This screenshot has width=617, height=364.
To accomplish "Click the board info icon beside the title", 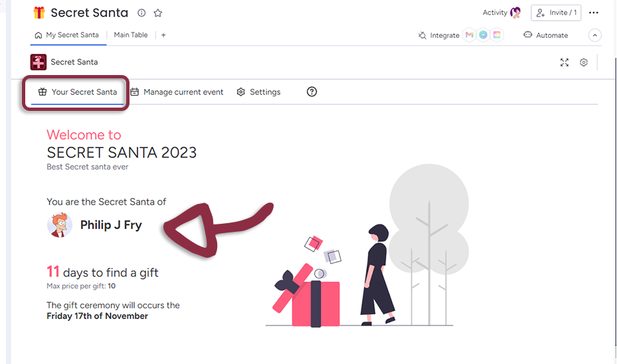I will click(141, 13).
